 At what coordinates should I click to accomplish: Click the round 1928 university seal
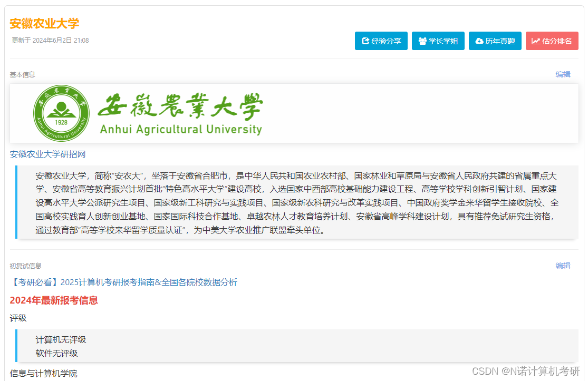pyautogui.click(x=62, y=113)
